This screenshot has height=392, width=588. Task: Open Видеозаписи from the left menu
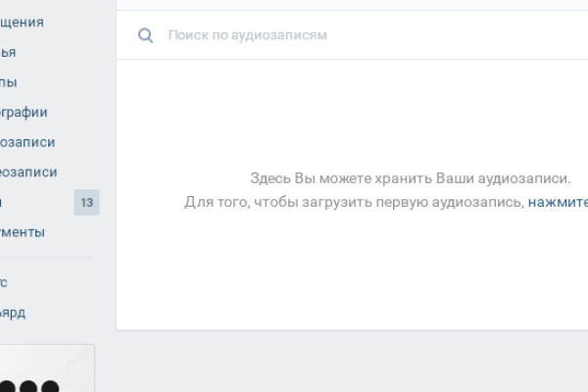pyautogui.click(x=28, y=171)
